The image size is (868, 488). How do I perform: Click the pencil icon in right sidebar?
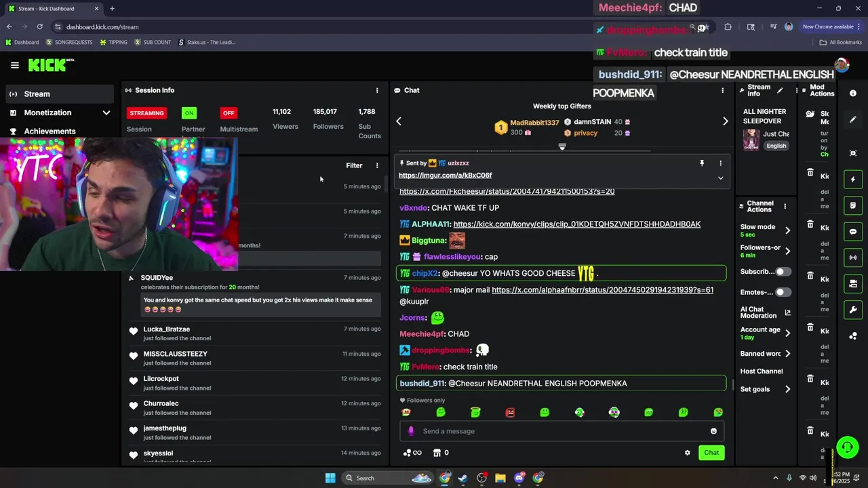tap(853, 120)
